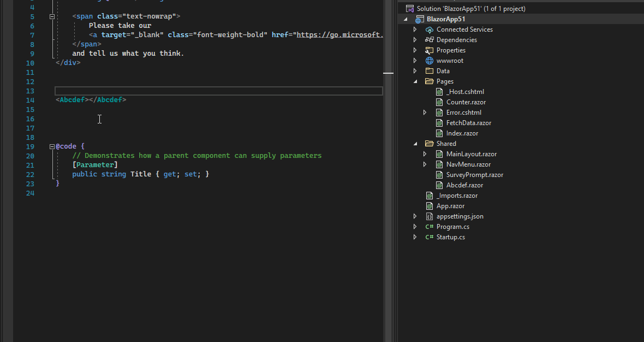The width and height of the screenshot is (644, 342).
Task: Select _Imports.razor file name
Action: point(457,196)
